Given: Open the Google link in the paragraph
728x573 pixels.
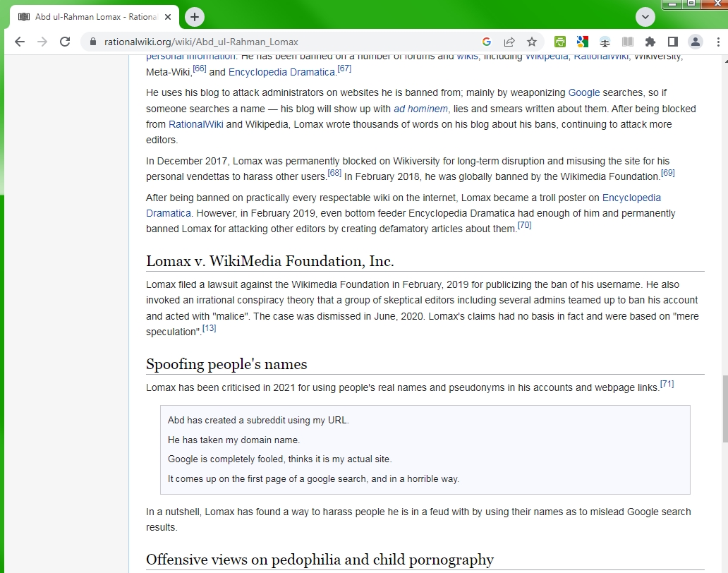Looking at the screenshot, I should point(583,92).
